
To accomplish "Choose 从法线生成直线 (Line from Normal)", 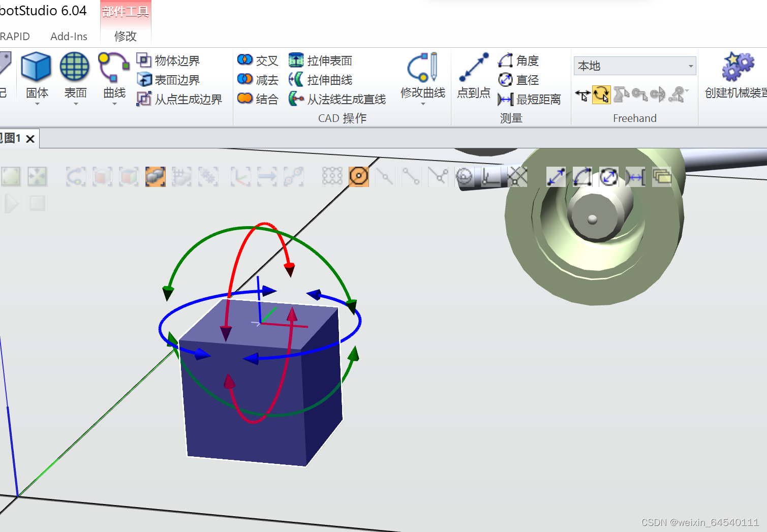I will (x=337, y=99).
